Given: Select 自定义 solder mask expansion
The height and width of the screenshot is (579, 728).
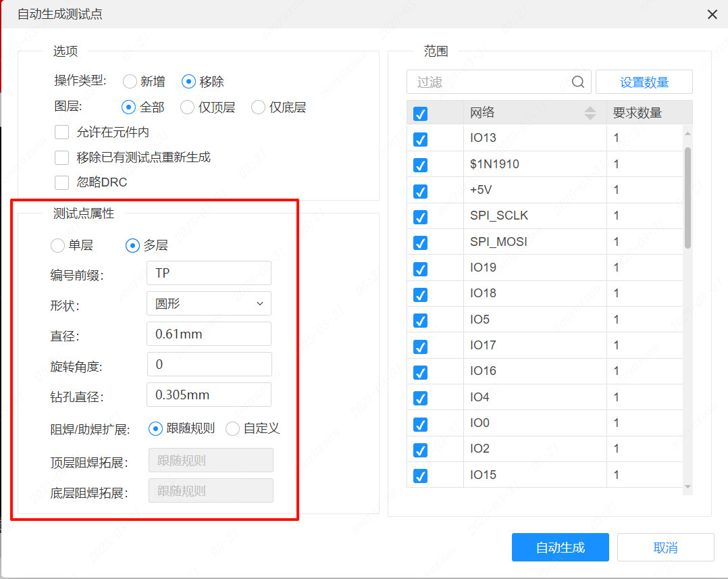Looking at the screenshot, I should coord(233,427).
